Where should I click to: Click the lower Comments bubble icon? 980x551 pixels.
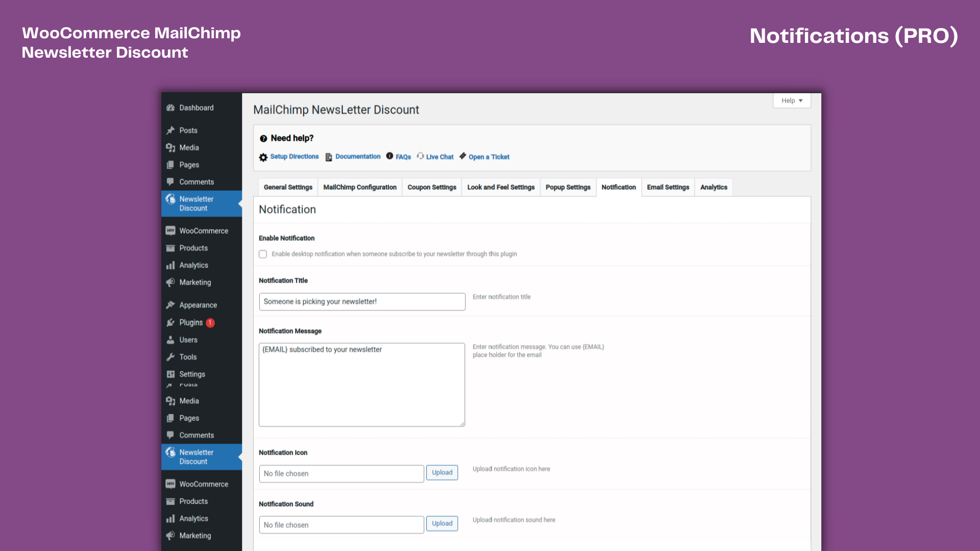[x=170, y=435]
